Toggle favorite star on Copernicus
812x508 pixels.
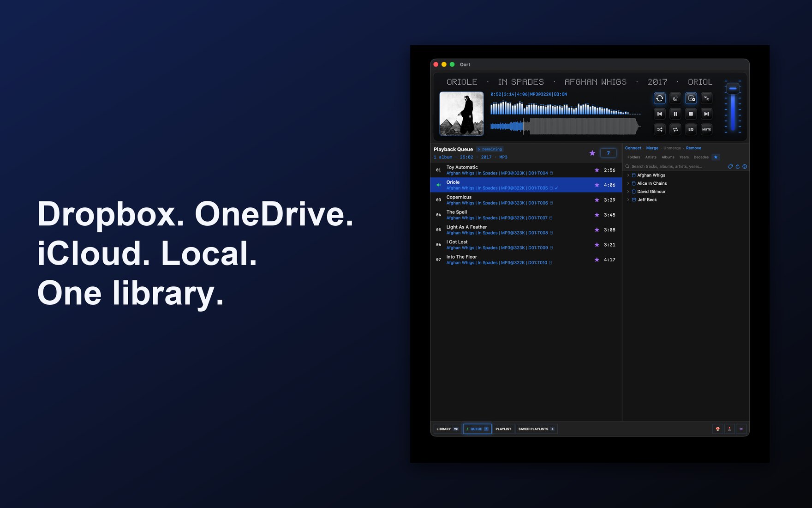point(597,200)
